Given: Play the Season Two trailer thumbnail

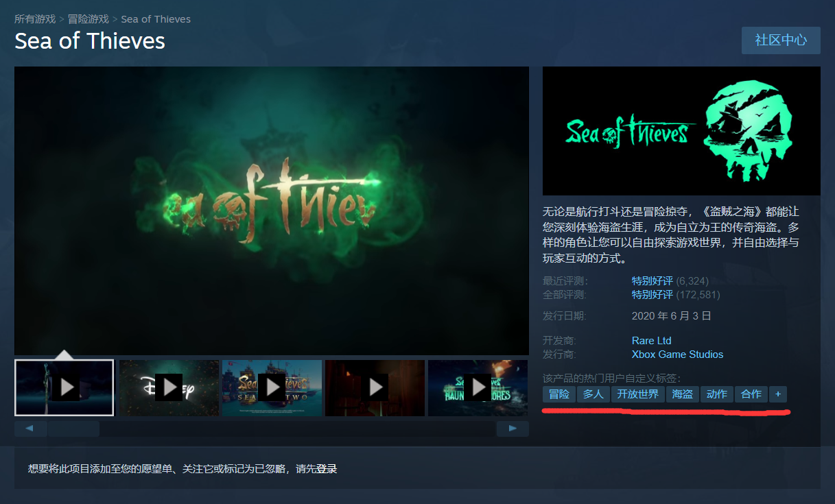Looking at the screenshot, I should coord(272,387).
